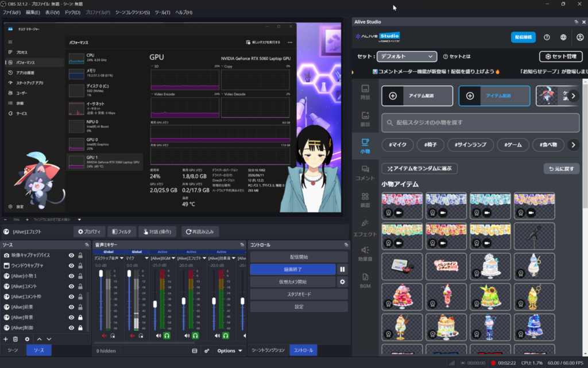Open the BGM section in Alive Studio sidebar

pyautogui.click(x=365, y=281)
